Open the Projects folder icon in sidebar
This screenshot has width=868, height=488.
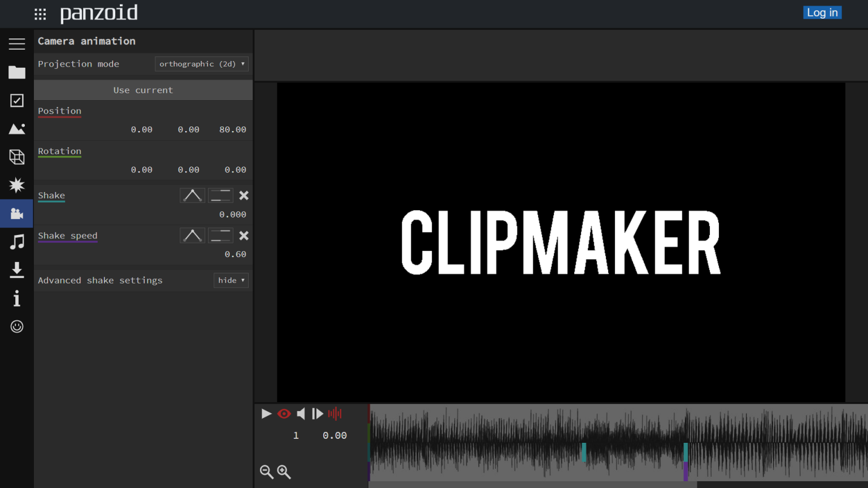click(x=17, y=72)
